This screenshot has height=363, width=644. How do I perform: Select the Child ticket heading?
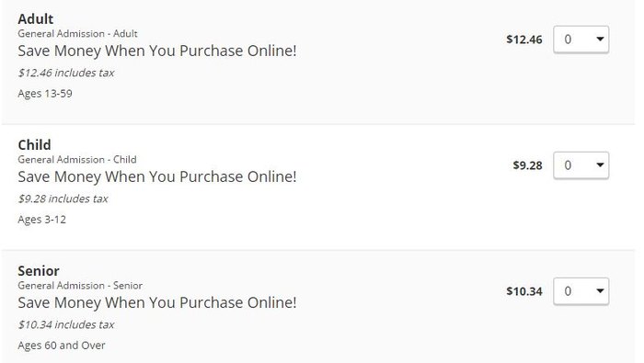click(35, 145)
